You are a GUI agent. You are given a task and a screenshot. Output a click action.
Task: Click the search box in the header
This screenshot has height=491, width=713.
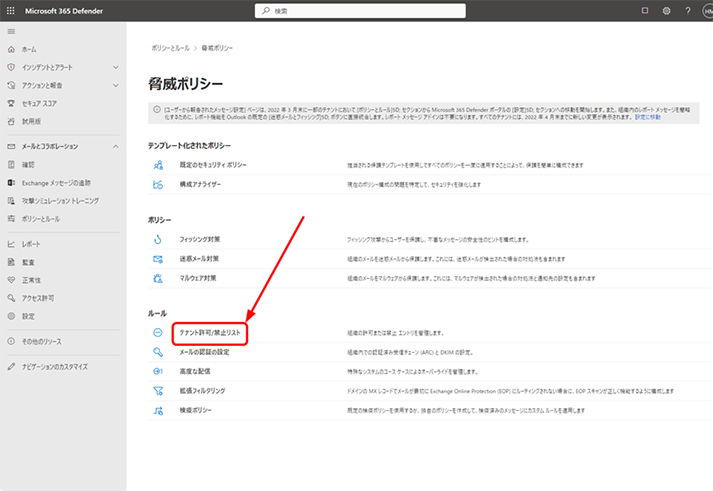click(x=360, y=11)
